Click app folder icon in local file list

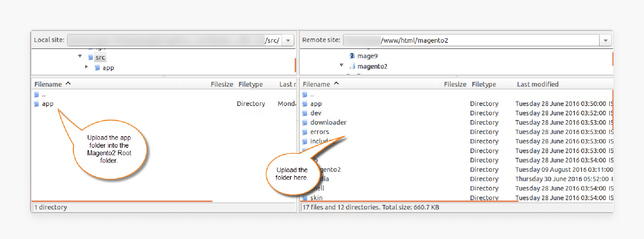click(36, 104)
